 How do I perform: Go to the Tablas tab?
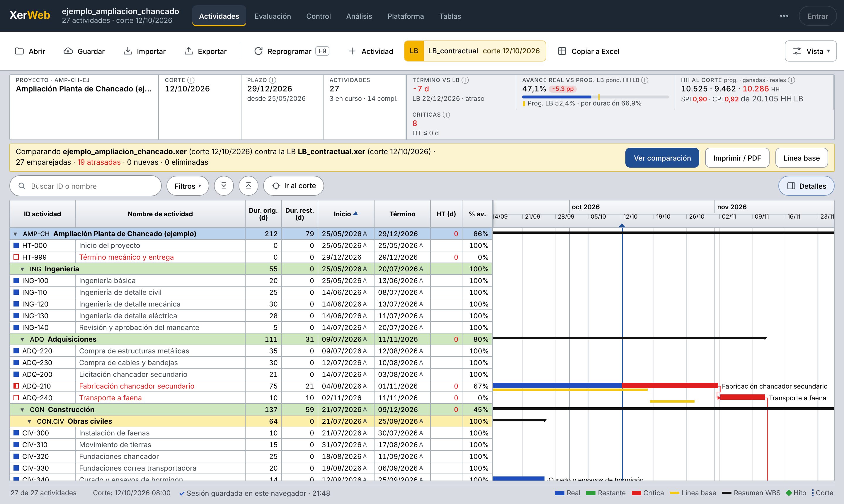[450, 16]
